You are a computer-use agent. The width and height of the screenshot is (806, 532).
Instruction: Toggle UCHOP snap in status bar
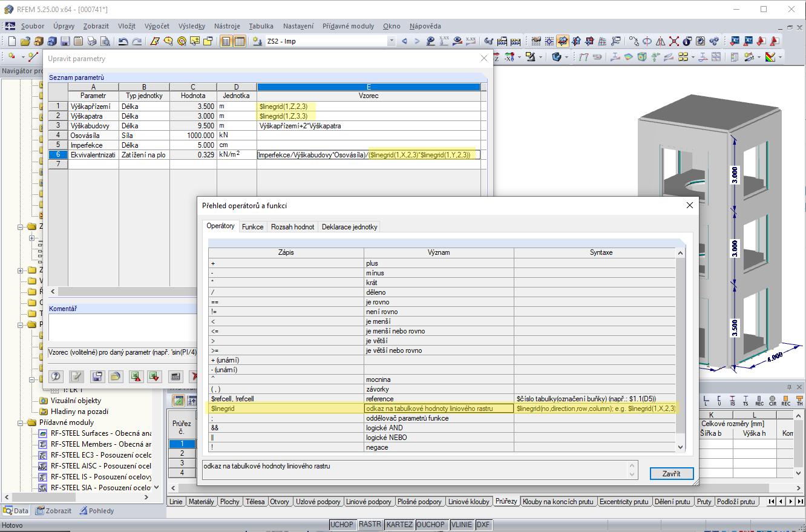(x=342, y=525)
